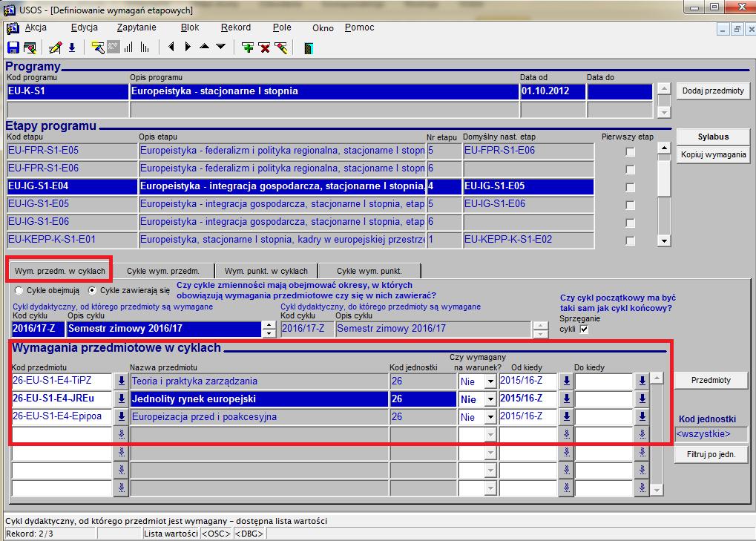Toggle Pierwszy etap checkbox for EU-IG-S1-E04
Screen dimensions: 756x541
tap(630, 187)
